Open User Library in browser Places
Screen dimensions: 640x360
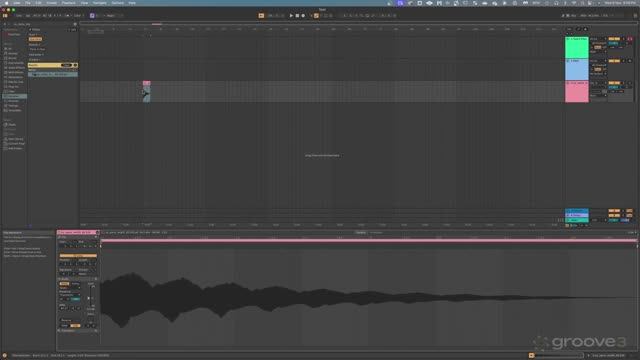click(x=16, y=139)
